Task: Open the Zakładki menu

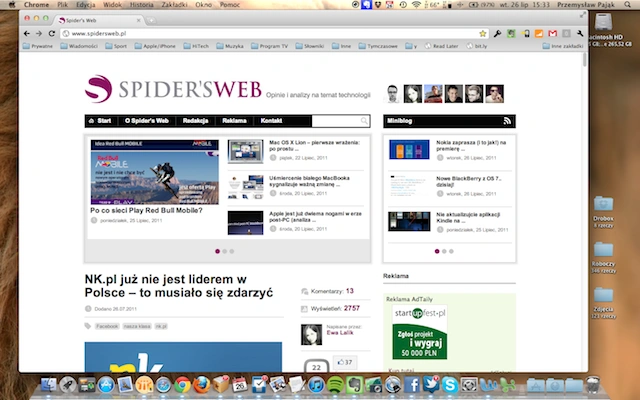Action: 174,5
